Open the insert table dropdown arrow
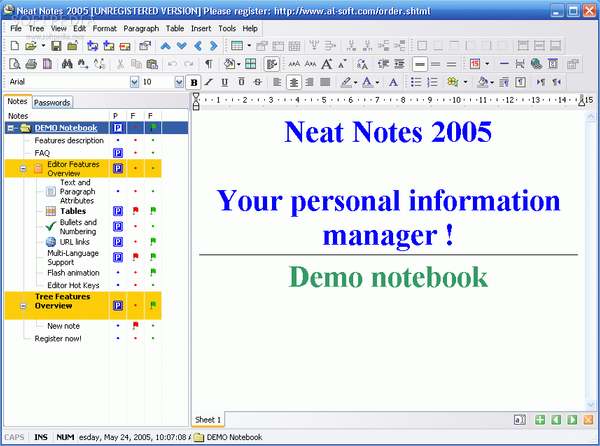Image resolution: width=600 pixels, height=446 pixels. (249, 46)
